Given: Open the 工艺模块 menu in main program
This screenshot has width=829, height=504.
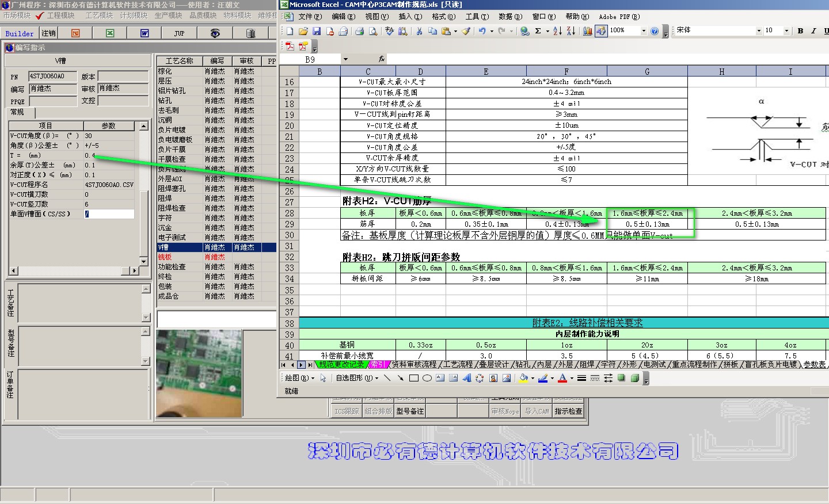Looking at the screenshot, I should coord(99,16).
